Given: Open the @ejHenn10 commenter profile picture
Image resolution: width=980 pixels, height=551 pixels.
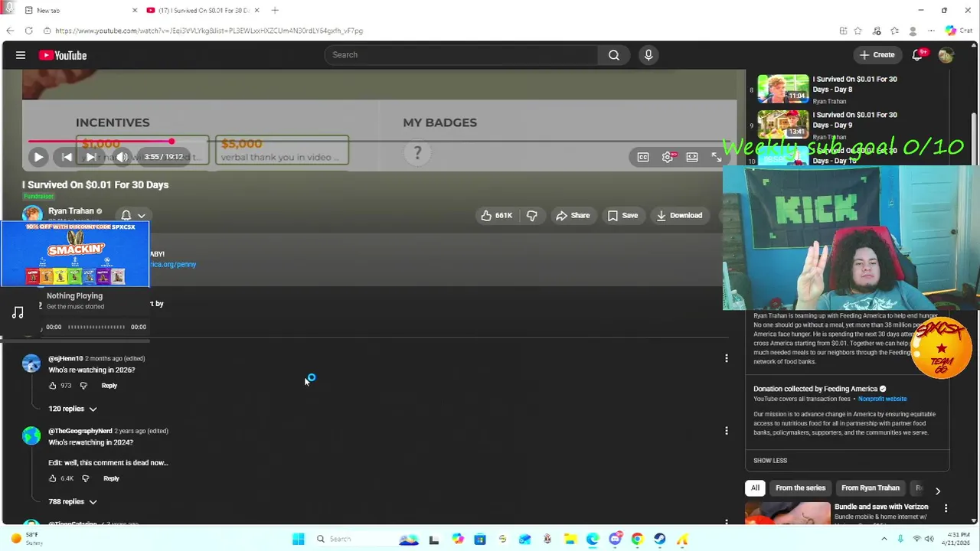Looking at the screenshot, I should pos(31,364).
